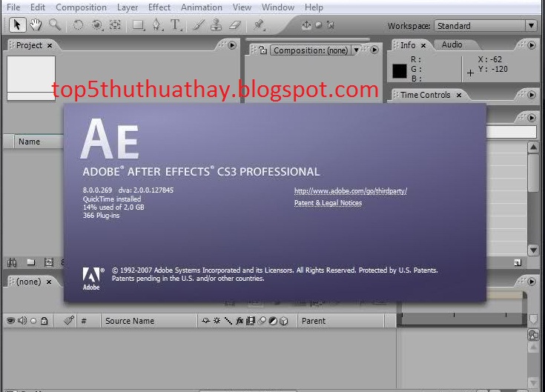The image size is (545, 392).
Task: Click the black color sample swatch in Info
Action: click(400, 71)
